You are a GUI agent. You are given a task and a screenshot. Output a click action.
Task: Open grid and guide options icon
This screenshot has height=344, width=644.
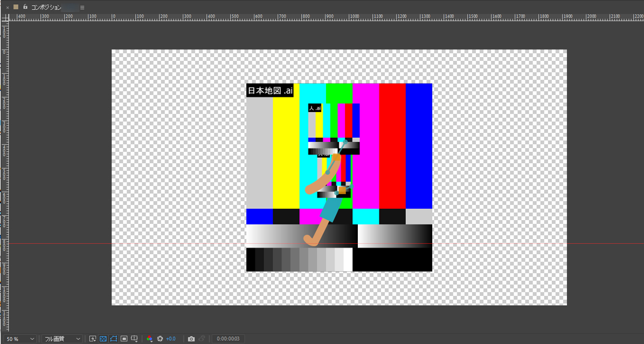point(135,339)
